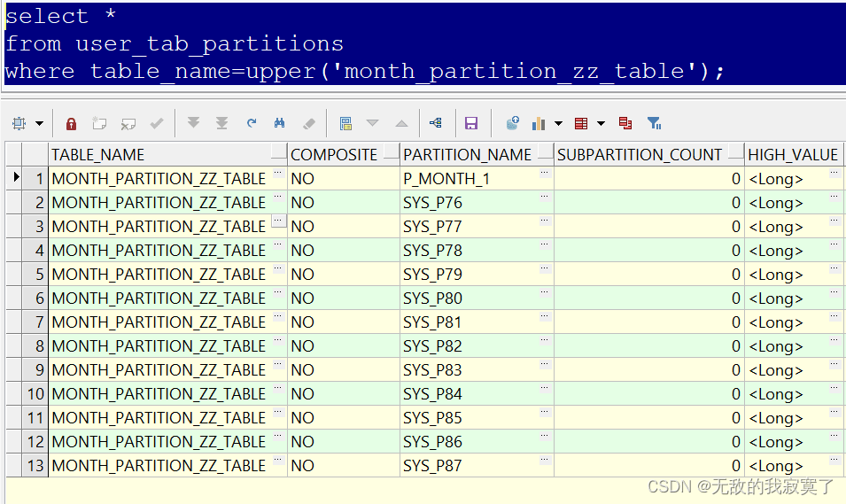846x504 pixels.
Task: Click <Long> value in SYS_P86 row
Action: 776,442
